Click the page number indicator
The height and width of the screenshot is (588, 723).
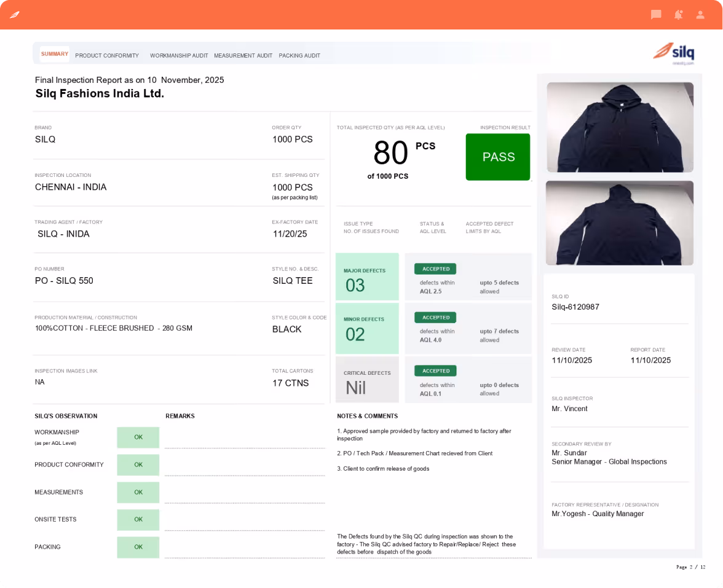(x=691, y=567)
